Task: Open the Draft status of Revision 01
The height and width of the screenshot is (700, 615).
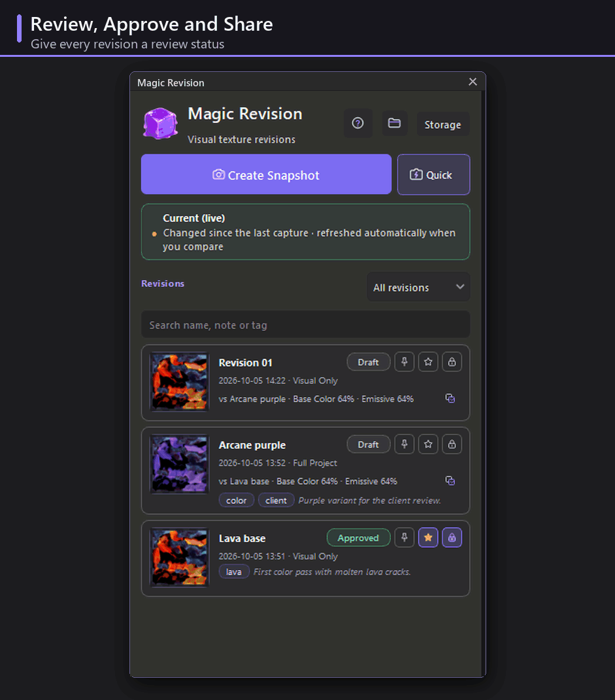Action: coord(368,362)
